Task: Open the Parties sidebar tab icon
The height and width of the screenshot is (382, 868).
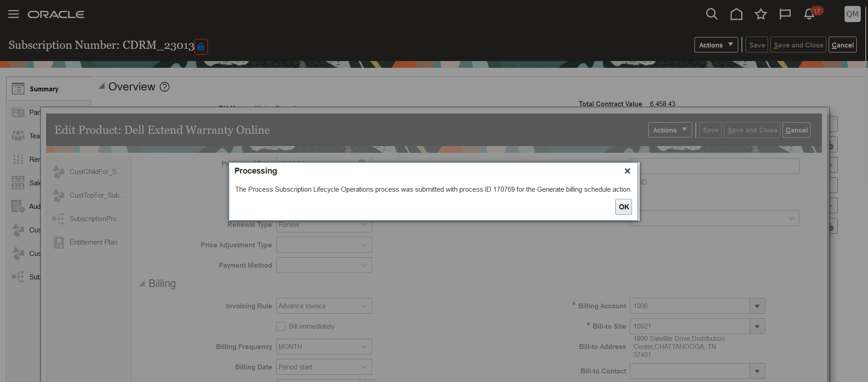Action: pyautogui.click(x=18, y=112)
